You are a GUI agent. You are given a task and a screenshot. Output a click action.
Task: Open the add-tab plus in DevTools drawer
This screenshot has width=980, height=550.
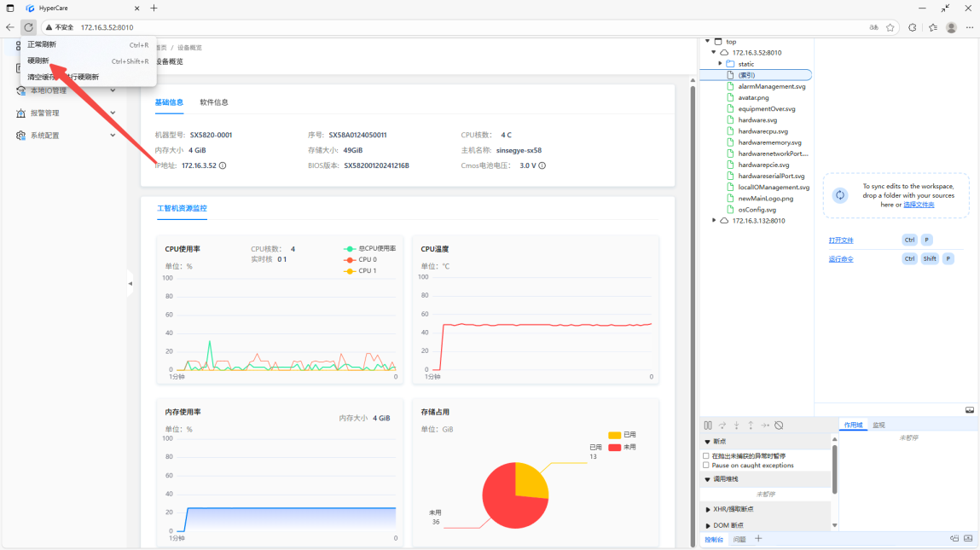758,539
